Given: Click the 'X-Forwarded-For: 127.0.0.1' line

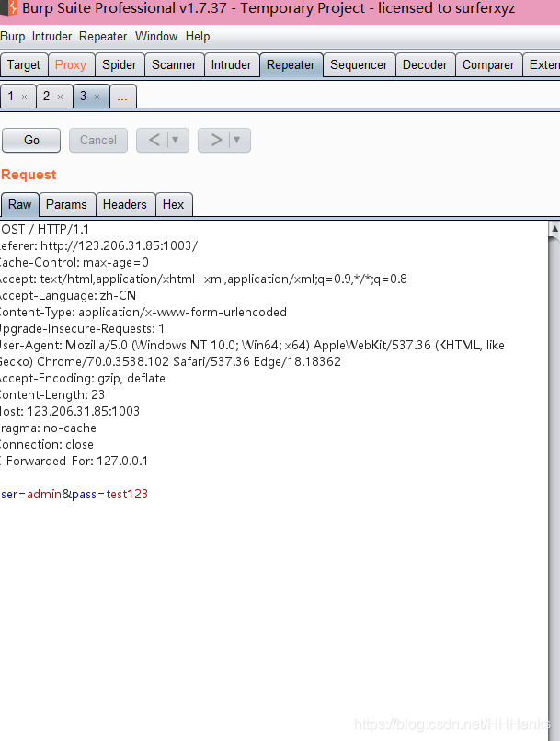Looking at the screenshot, I should [x=74, y=461].
